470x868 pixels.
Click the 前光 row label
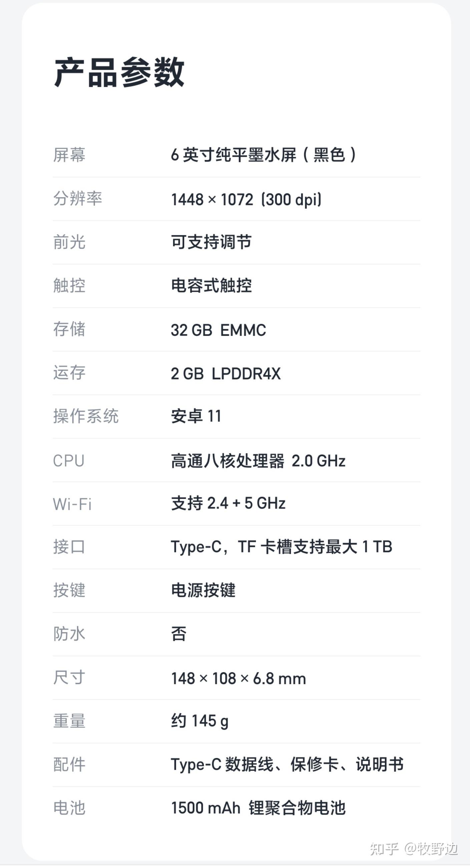pos(69,242)
